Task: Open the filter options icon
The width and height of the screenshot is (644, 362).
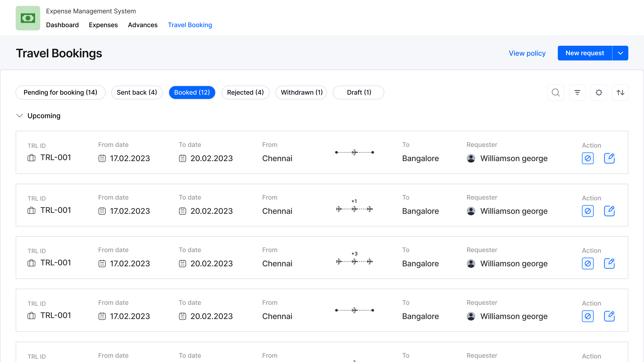Action: (x=577, y=93)
